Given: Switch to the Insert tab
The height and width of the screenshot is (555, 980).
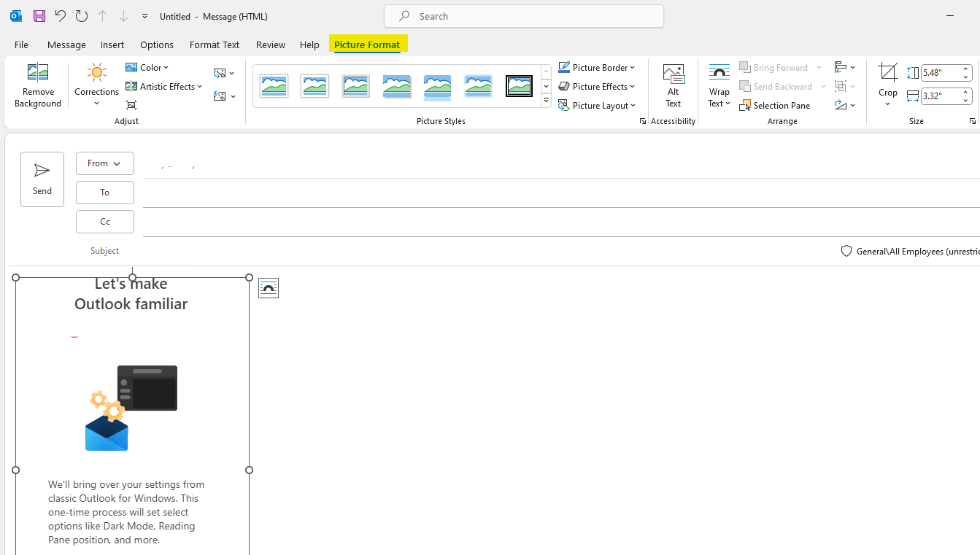Looking at the screenshot, I should [x=112, y=44].
